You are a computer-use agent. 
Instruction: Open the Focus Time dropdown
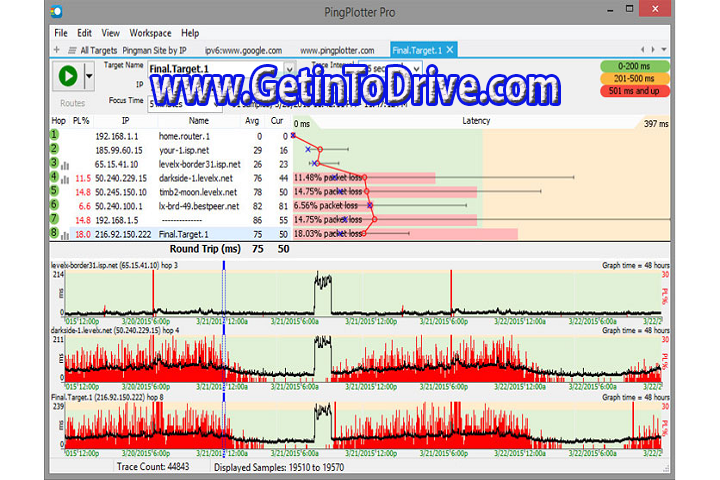216,104
